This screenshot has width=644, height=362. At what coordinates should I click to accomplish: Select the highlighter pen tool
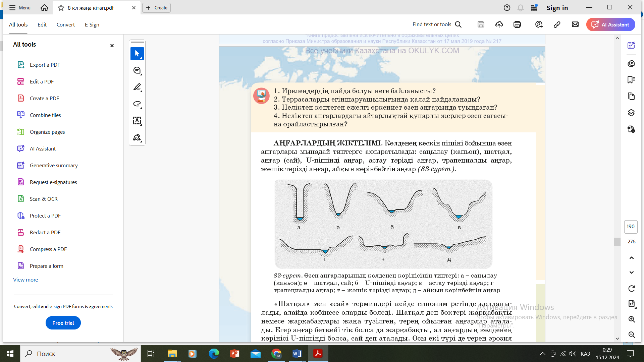[137, 87]
